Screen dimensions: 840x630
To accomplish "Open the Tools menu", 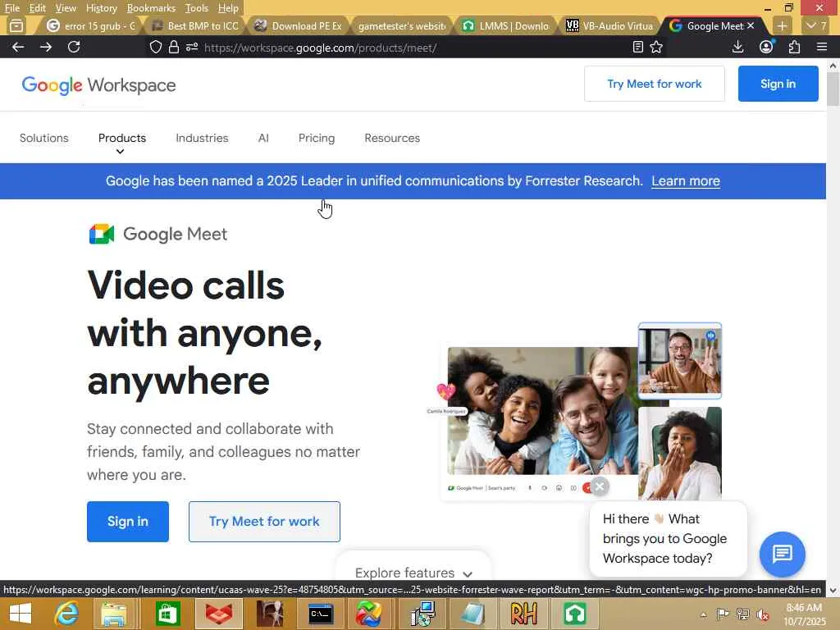I will tap(197, 8).
